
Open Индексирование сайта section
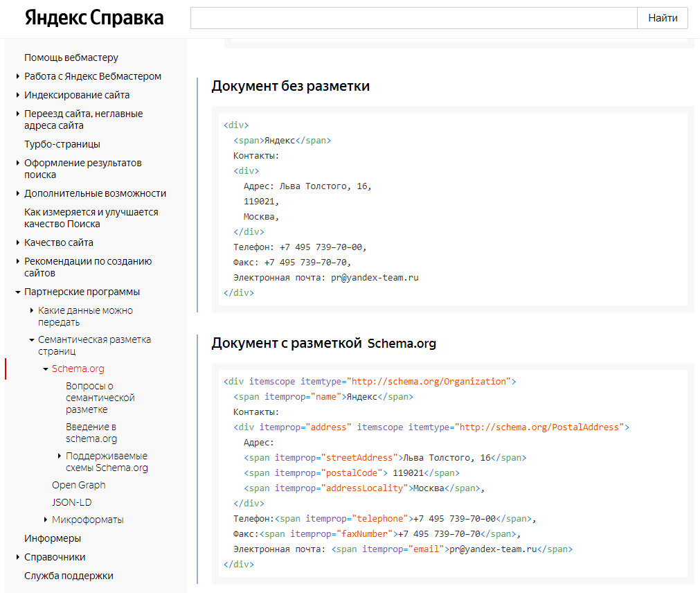coord(77,95)
